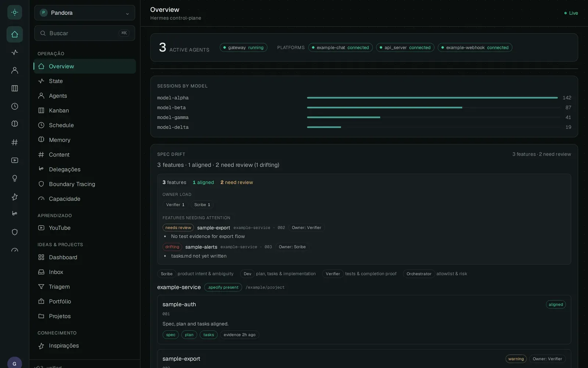Click the 'evidence 2h ago' tag
Image resolution: width=588 pixels, height=368 pixels.
[x=240, y=335]
